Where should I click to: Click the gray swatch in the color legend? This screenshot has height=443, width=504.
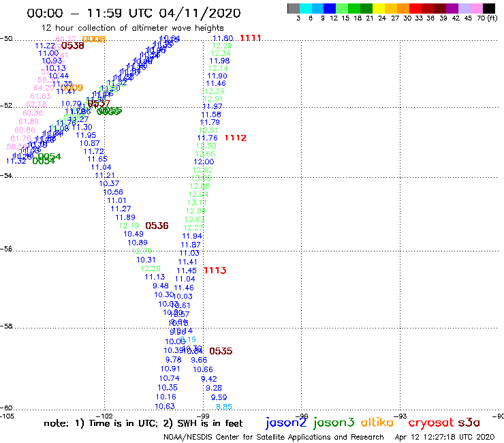tap(294, 8)
